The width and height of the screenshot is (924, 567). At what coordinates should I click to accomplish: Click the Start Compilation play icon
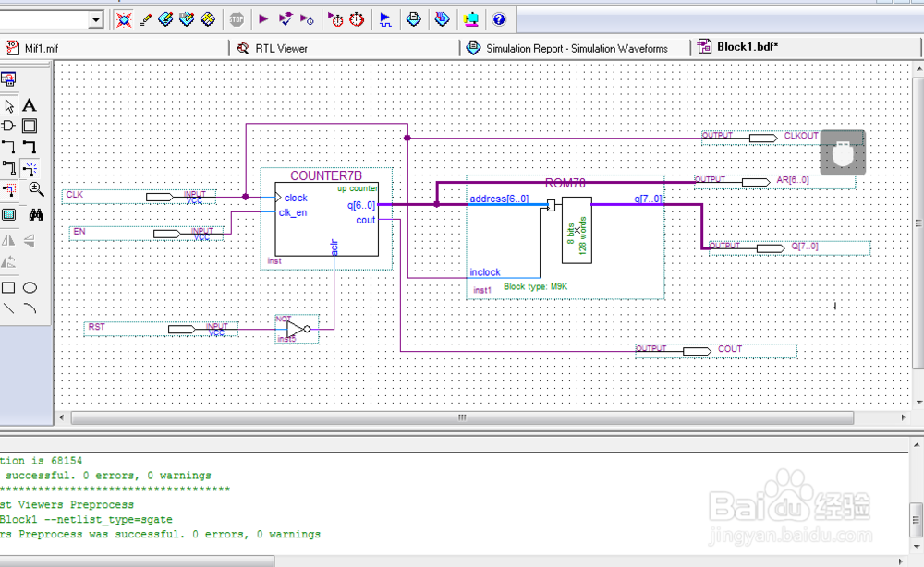tap(263, 19)
